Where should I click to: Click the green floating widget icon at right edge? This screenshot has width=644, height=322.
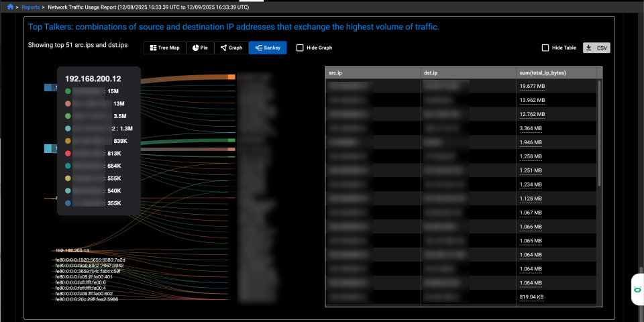[636, 290]
